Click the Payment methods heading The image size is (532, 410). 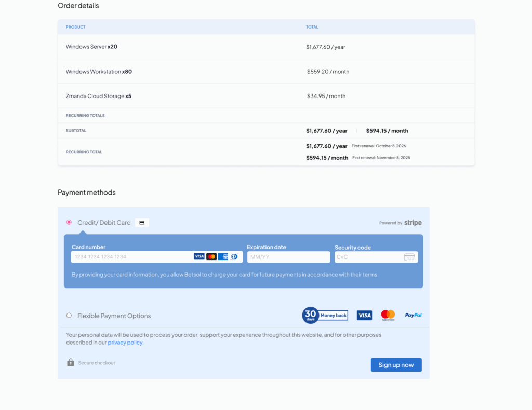(87, 192)
